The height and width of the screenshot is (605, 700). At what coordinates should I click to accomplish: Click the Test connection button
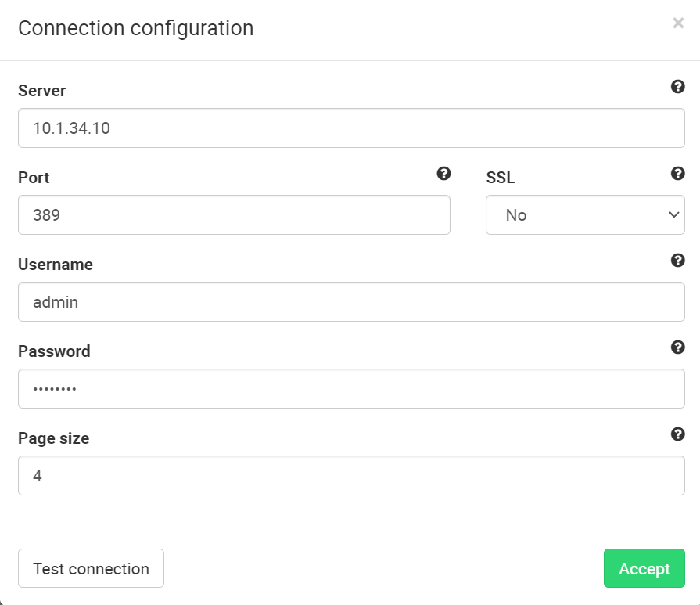point(91,569)
